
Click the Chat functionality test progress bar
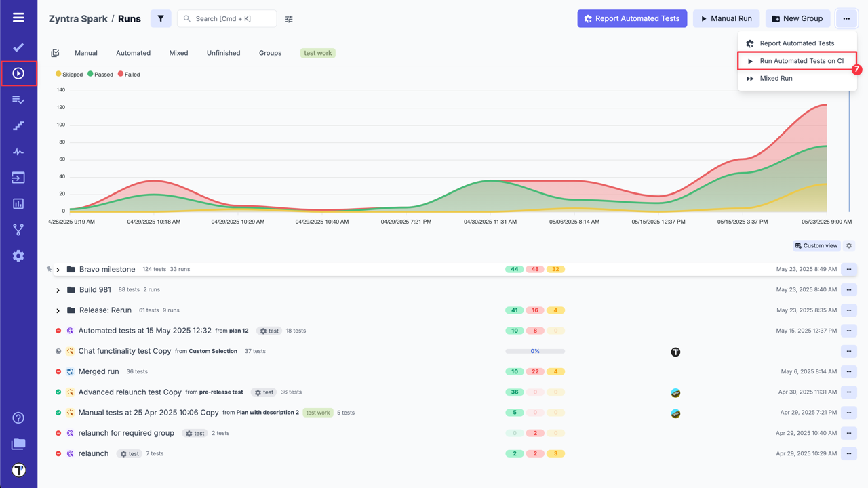point(535,352)
